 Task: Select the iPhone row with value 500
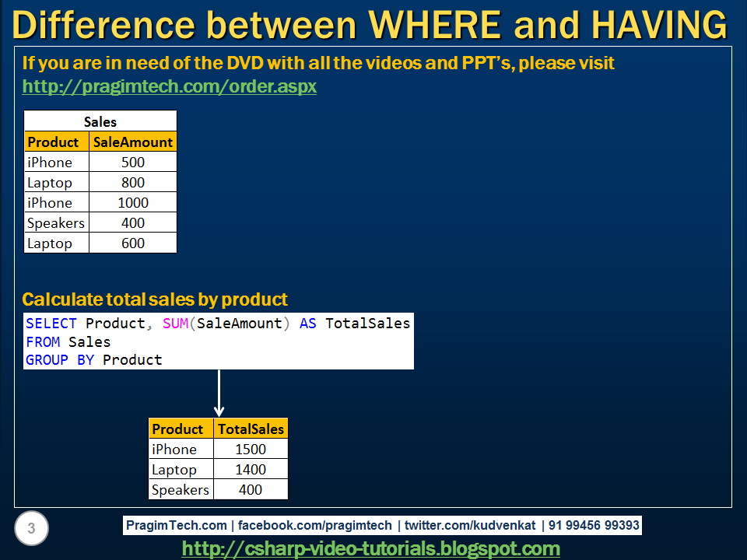point(100,162)
